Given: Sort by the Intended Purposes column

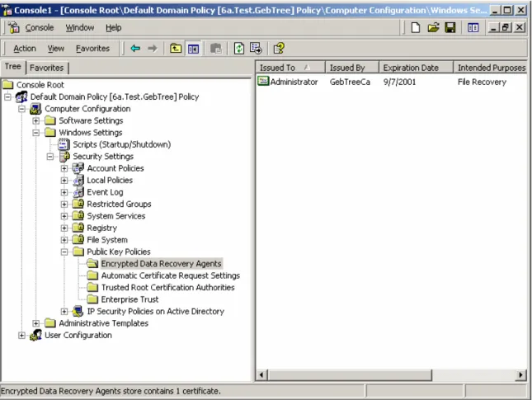Looking at the screenshot, I should (x=490, y=68).
